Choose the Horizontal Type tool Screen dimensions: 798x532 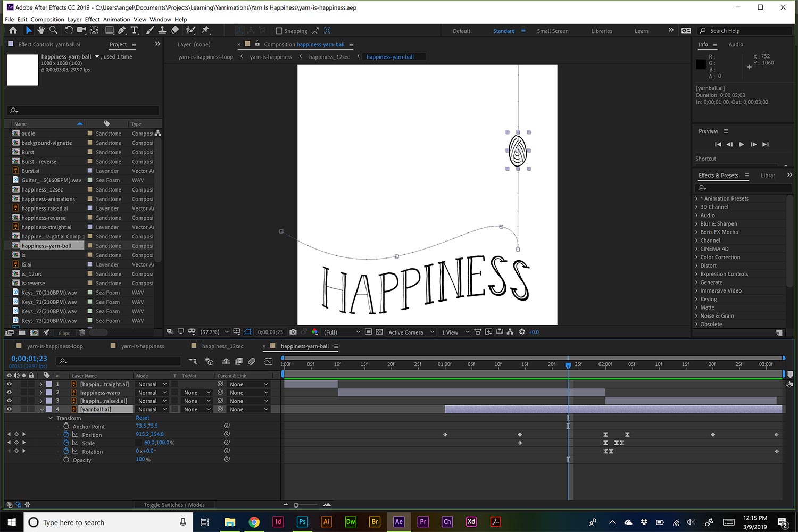[134, 30]
